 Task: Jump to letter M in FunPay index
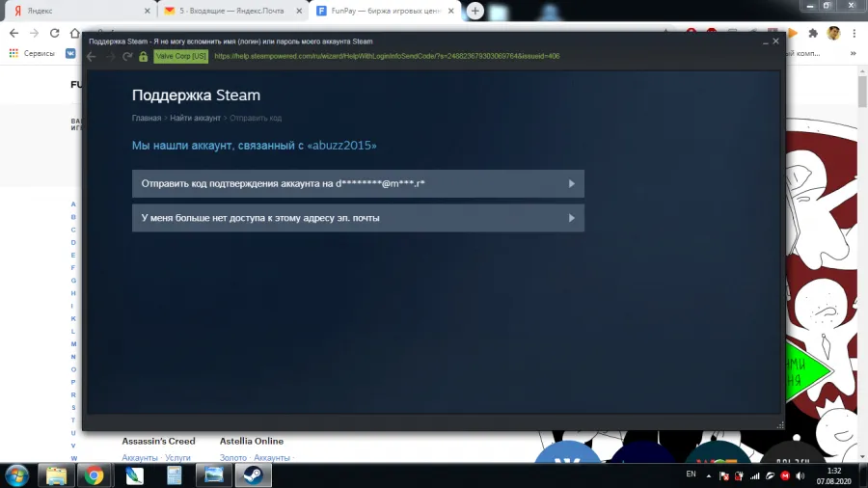click(73, 344)
